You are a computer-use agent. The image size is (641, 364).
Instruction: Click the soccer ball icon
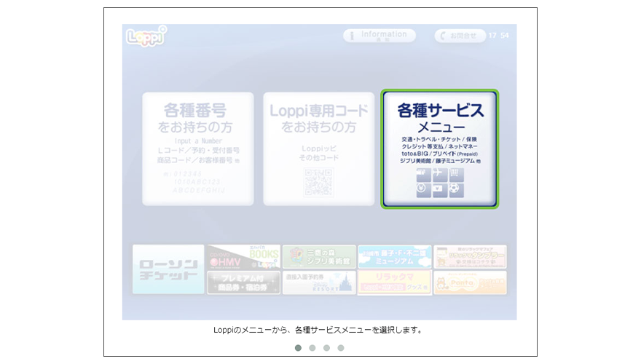[456, 191]
